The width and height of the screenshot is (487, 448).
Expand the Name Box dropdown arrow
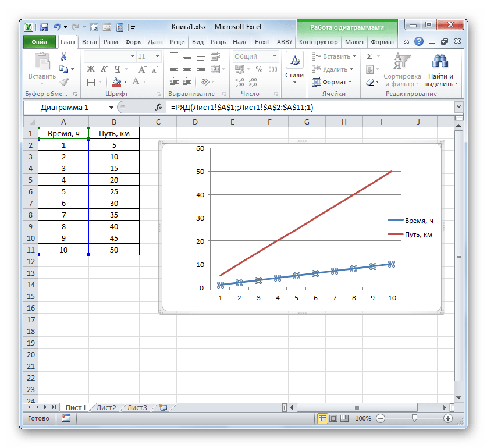(111, 108)
